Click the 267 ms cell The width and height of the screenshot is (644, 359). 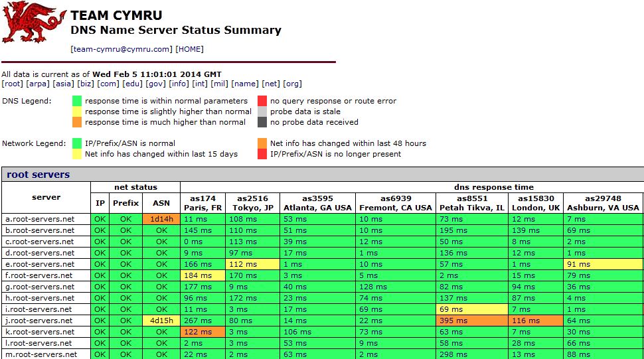(203, 321)
